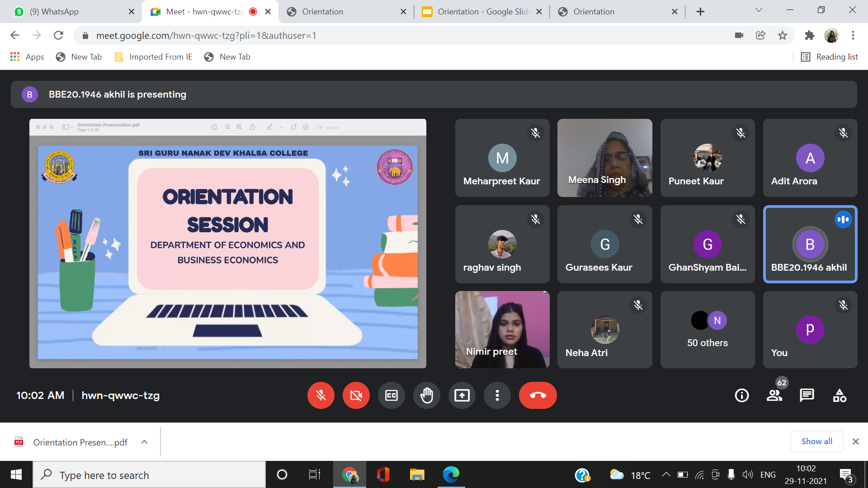The image size is (868, 488).
Task: Toggle closed captions button
Action: point(391,395)
